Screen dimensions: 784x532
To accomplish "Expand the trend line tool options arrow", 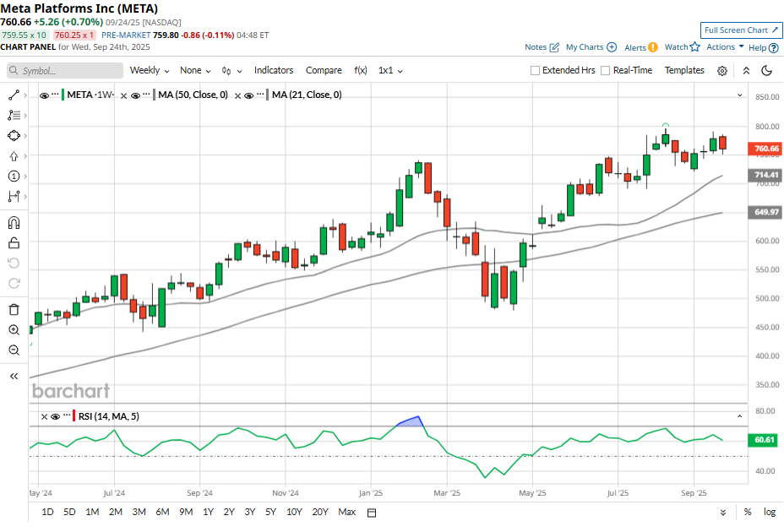I will (25, 95).
